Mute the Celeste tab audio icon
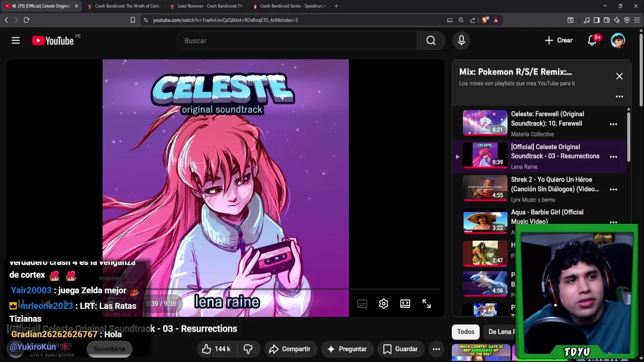This screenshot has height=362, width=644. point(14,6)
